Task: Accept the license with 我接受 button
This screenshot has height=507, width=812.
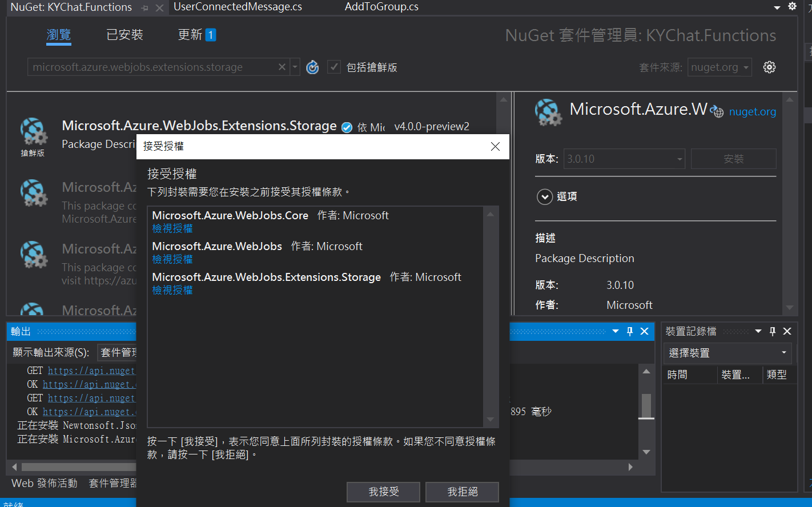Action: pyautogui.click(x=383, y=492)
